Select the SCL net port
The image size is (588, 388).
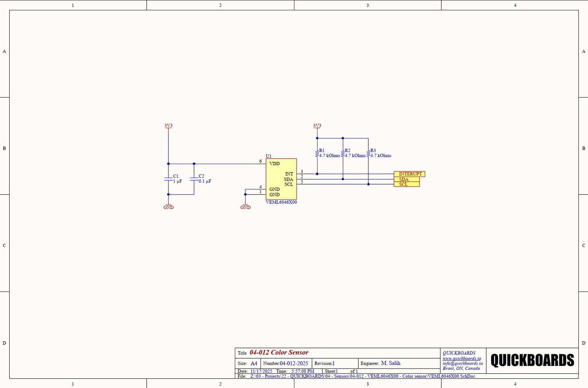click(x=406, y=184)
